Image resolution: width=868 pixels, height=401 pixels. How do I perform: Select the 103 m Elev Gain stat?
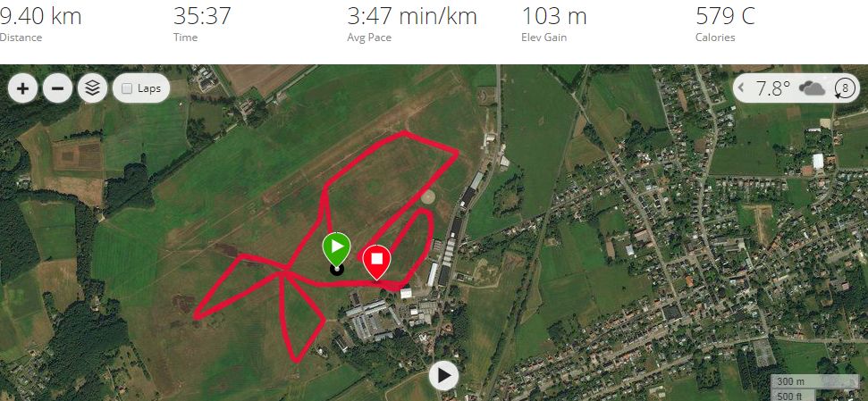554,23
